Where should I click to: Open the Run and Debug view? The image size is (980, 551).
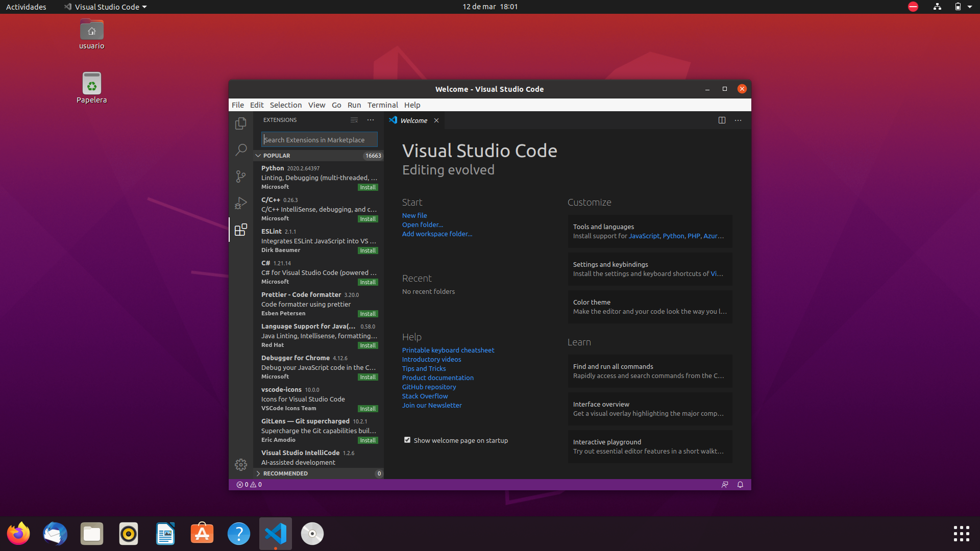tap(241, 203)
